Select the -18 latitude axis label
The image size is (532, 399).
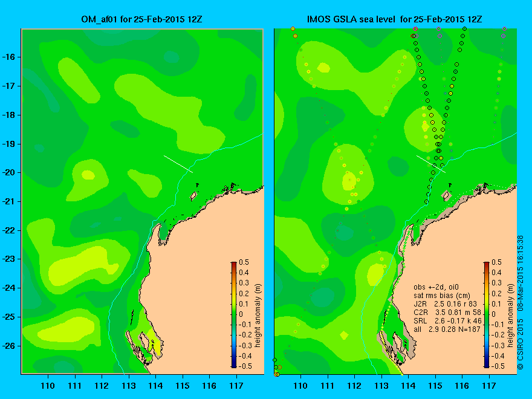point(10,115)
